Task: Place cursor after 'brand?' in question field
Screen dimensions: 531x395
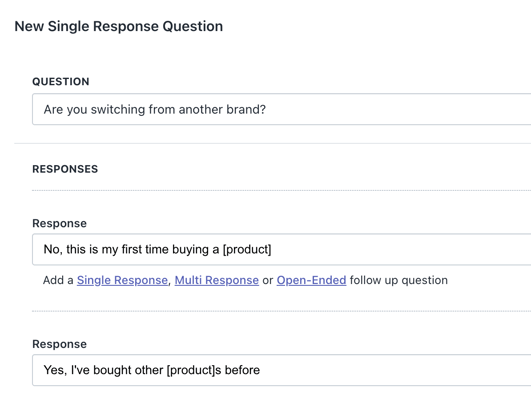Action: 266,110
